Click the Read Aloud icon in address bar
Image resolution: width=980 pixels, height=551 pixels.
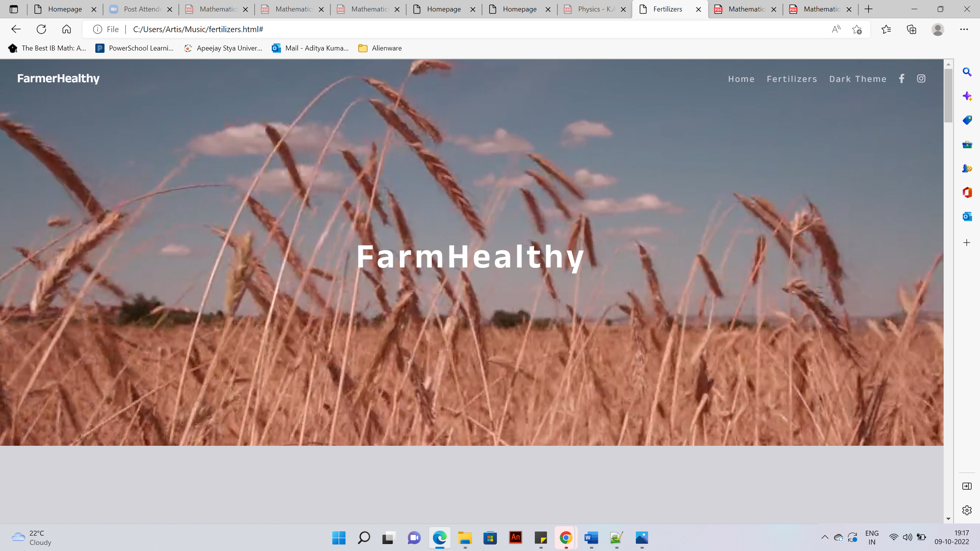point(836,29)
